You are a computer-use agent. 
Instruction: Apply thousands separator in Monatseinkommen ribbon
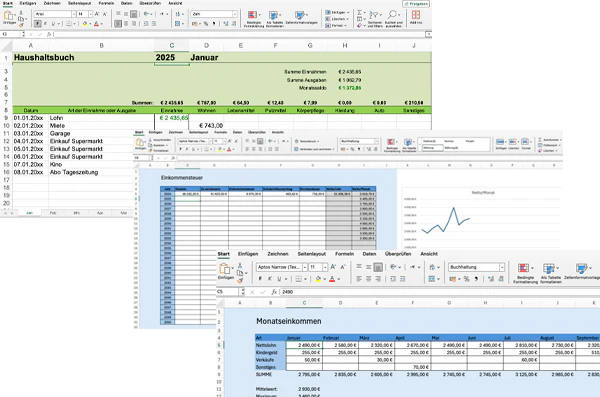click(476, 279)
